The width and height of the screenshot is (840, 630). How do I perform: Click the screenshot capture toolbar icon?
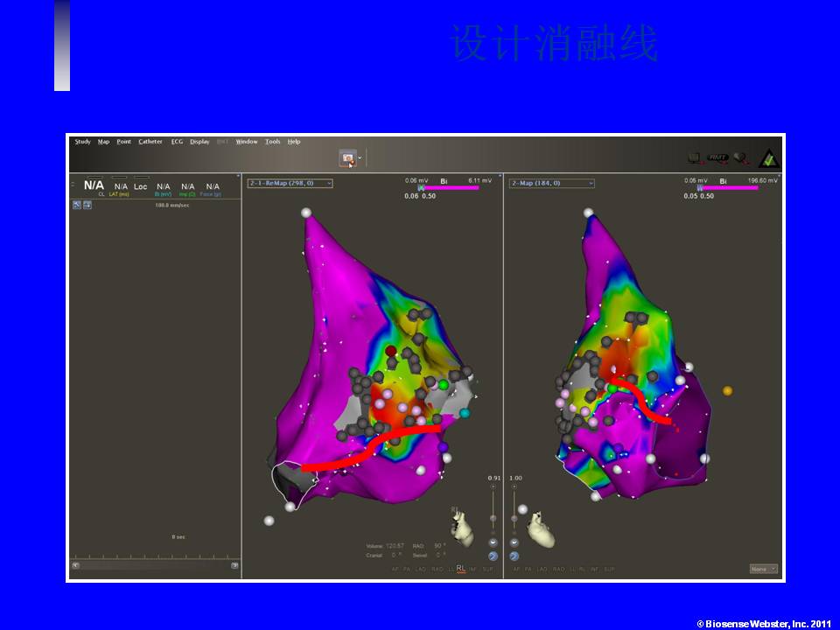point(349,158)
